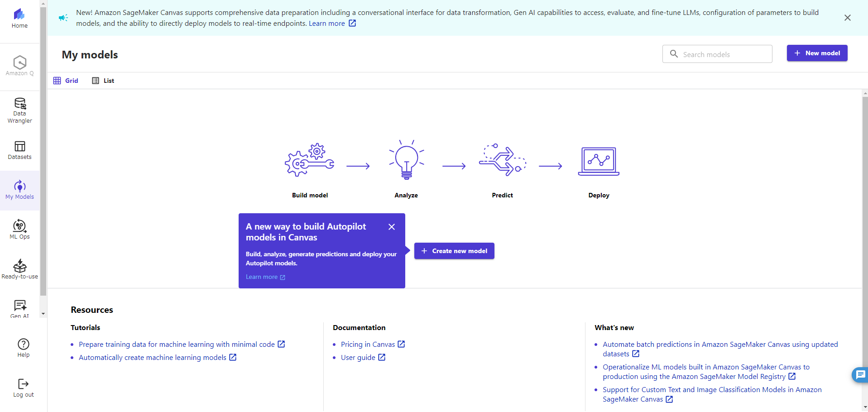
Task: Click the sidebar scrollbar down arrow
Action: pos(43,314)
